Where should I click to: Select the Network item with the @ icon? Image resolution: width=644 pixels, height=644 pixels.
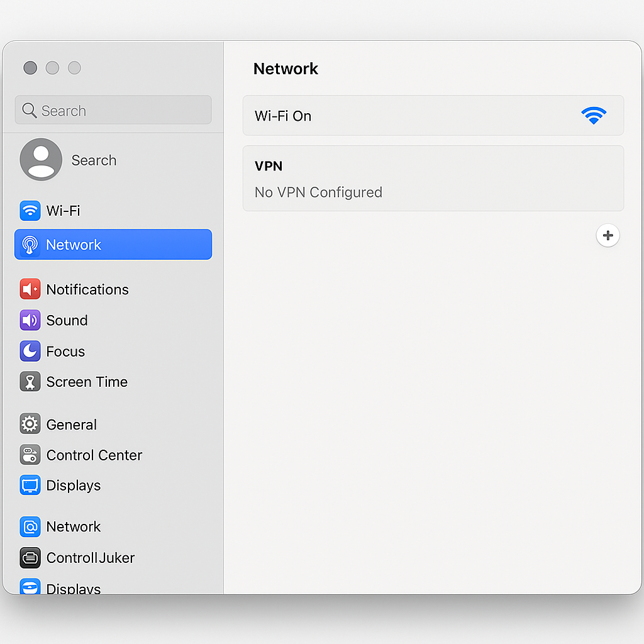point(30,526)
